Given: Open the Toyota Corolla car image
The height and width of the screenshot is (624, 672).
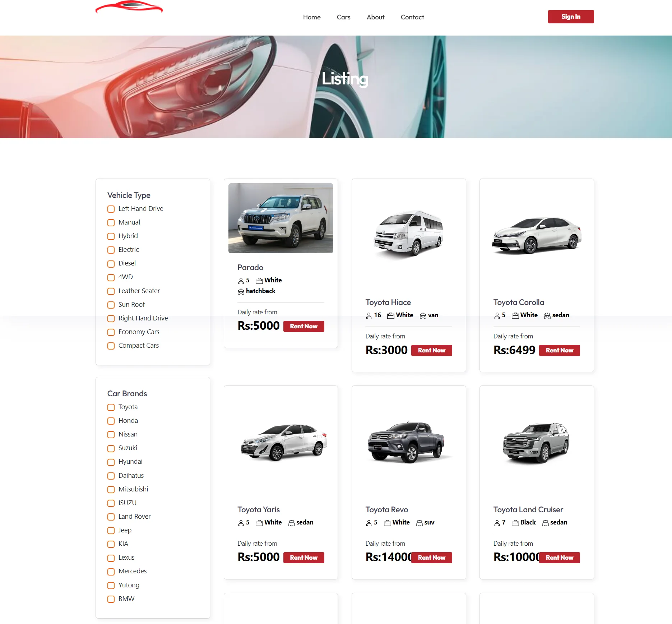Looking at the screenshot, I should click(x=537, y=235).
